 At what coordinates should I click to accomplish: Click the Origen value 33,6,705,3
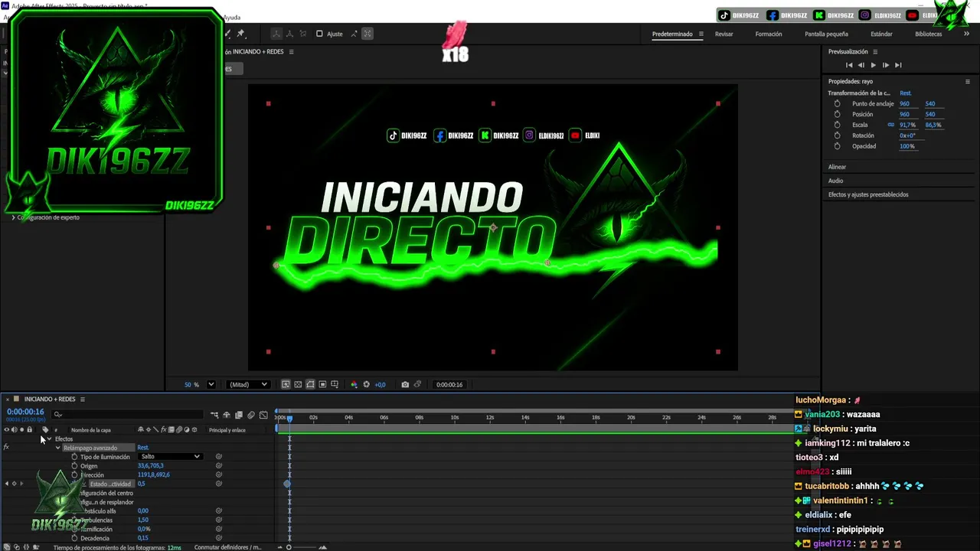click(150, 465)
